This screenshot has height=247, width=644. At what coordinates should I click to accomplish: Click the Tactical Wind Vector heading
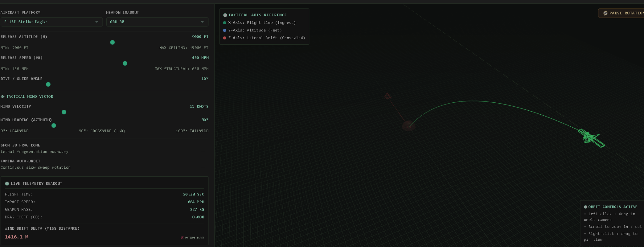[30, 97]
